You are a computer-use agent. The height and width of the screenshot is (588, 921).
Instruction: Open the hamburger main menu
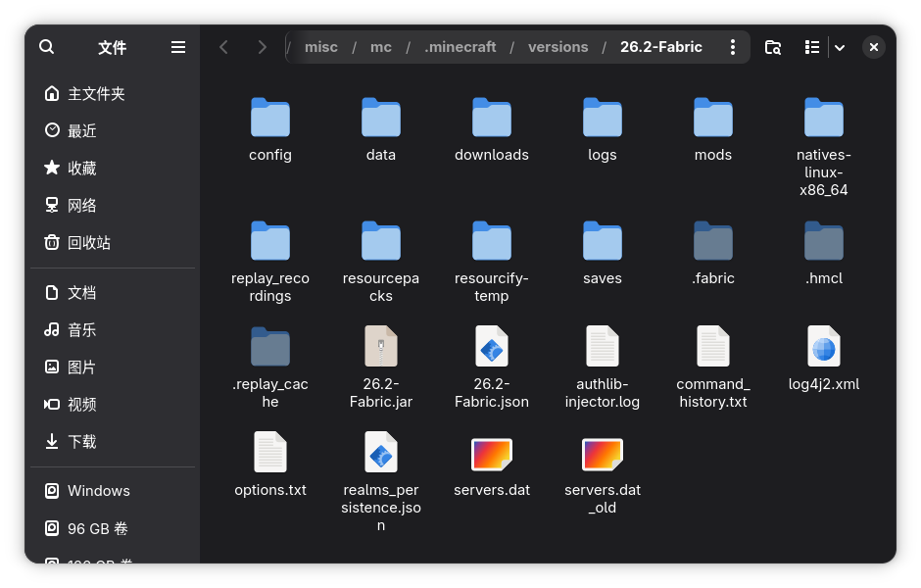tap(178, 47)
